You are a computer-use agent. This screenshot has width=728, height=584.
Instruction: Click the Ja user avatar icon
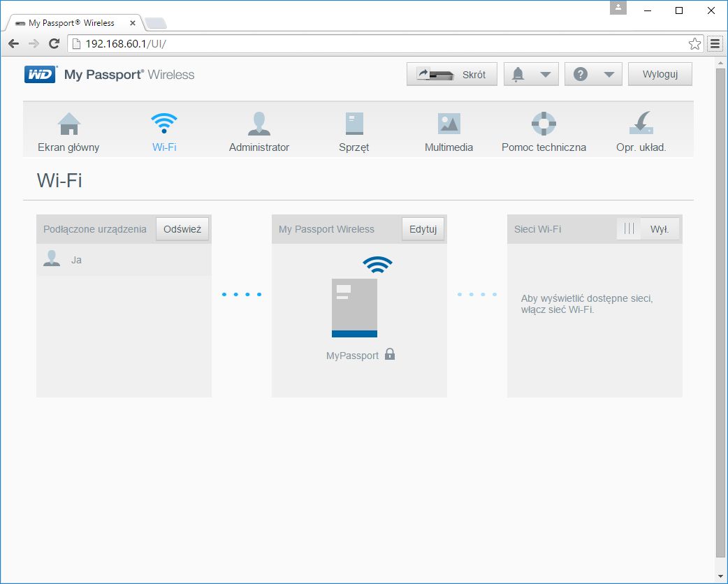pos(52,258)
